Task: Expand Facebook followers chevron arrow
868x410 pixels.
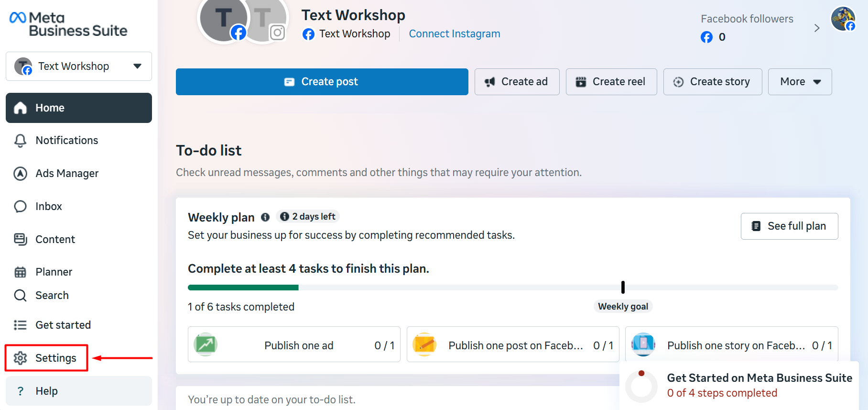Action: point(817,28)
